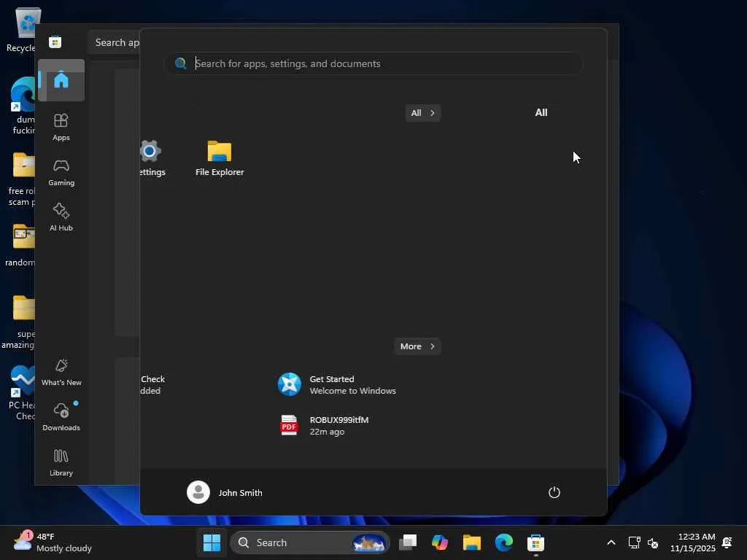The width and height of the screenshot is (747, 560).
Task: Expand More recommended items
Action: [x=417, y=346]
